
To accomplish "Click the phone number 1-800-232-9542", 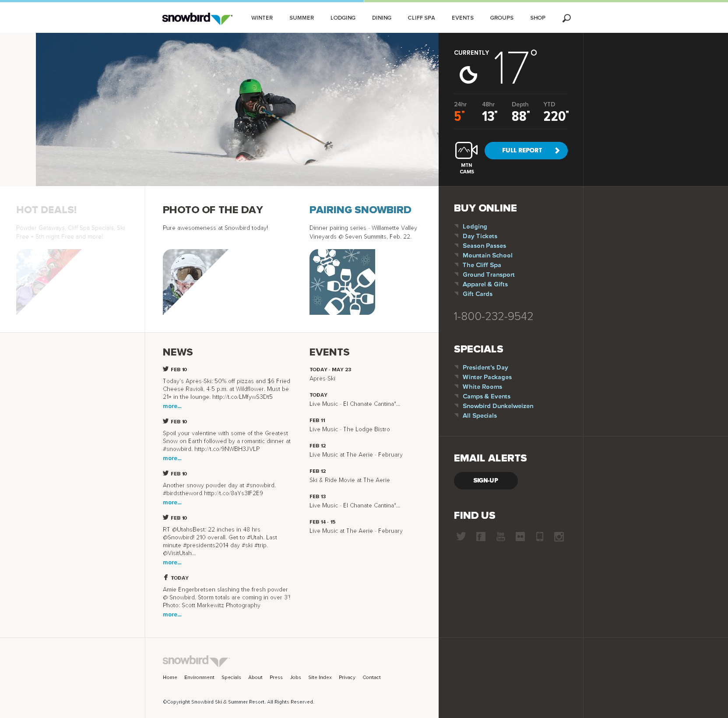I will pyautogui.click(x=493, y=316).
